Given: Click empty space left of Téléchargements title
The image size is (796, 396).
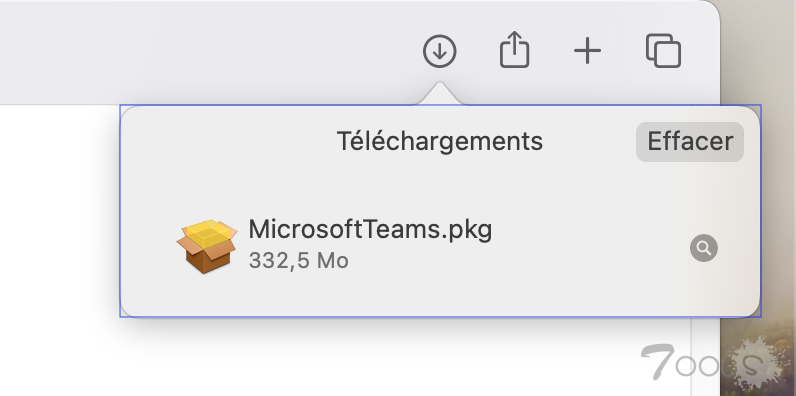Looking at the screenshot, I should [x=228, y=141].
